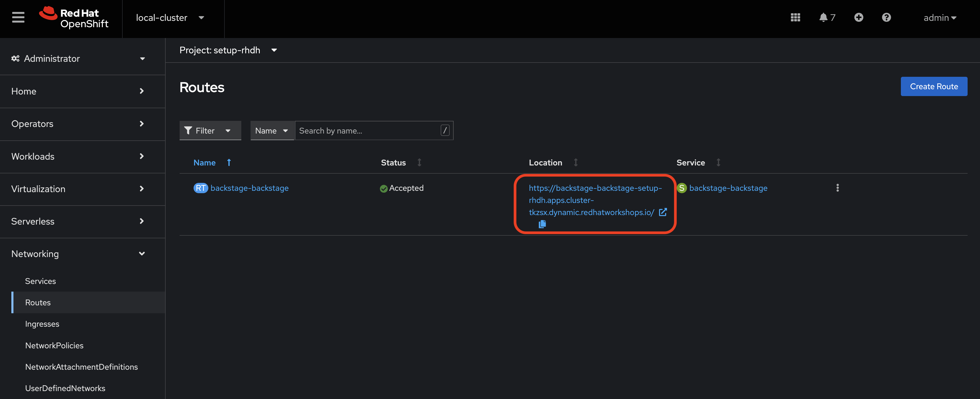
Task: Go to Services in the sidebar
Action: [40, 281]
